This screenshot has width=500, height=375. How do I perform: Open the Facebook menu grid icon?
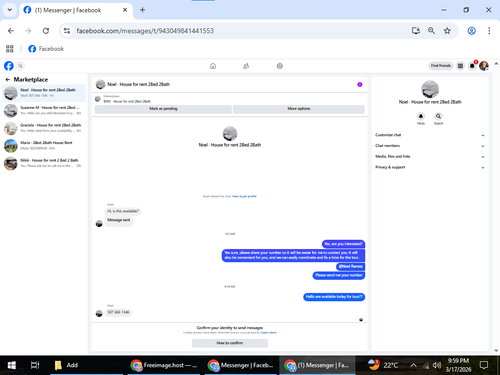[x=460, y=66]
